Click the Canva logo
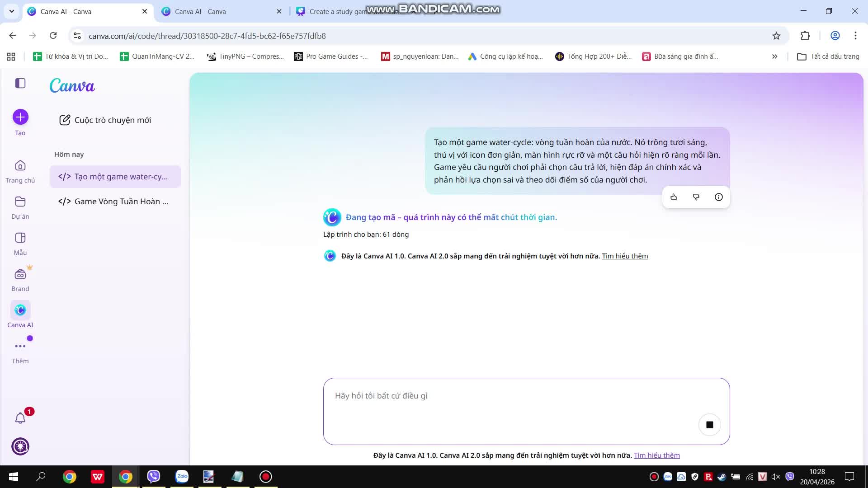The image size is (868, 488). coord(72,85)
